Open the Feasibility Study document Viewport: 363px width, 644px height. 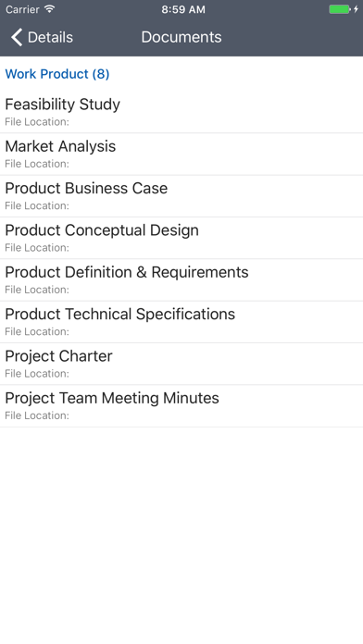[x=181, y=112]
